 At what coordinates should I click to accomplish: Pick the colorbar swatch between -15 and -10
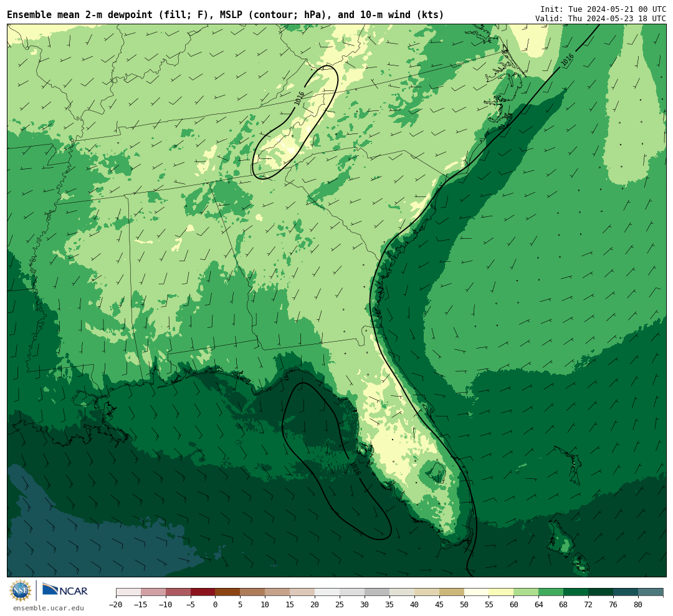153,592
